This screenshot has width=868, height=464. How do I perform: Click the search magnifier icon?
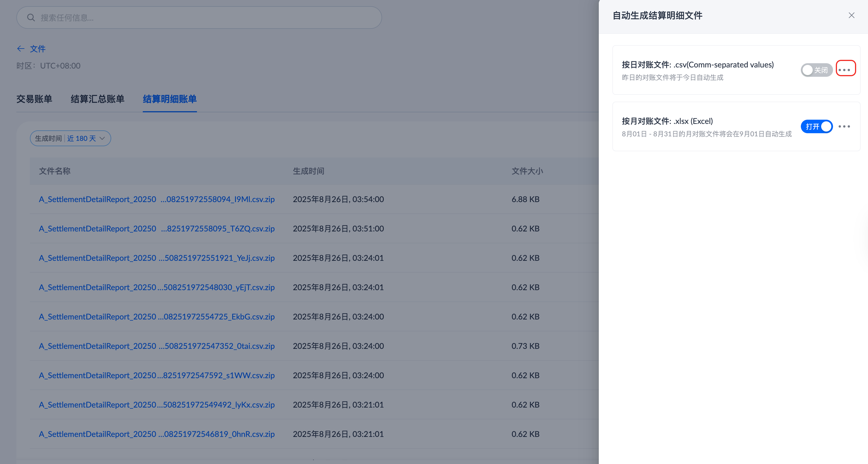(x=31, y=17)
